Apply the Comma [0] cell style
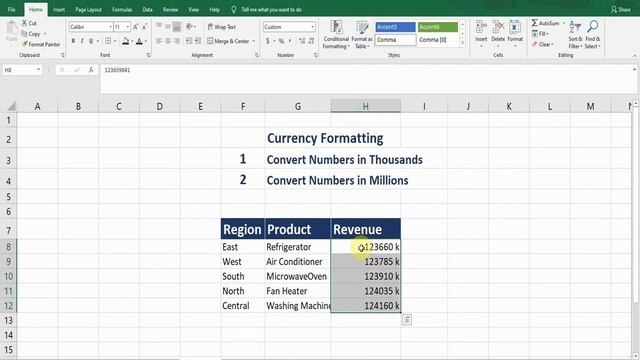 point(438,40)
